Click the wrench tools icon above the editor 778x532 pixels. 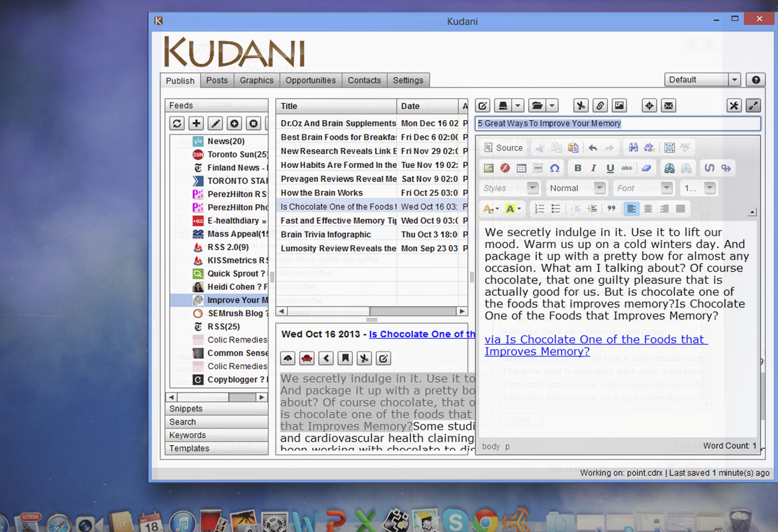734,106
